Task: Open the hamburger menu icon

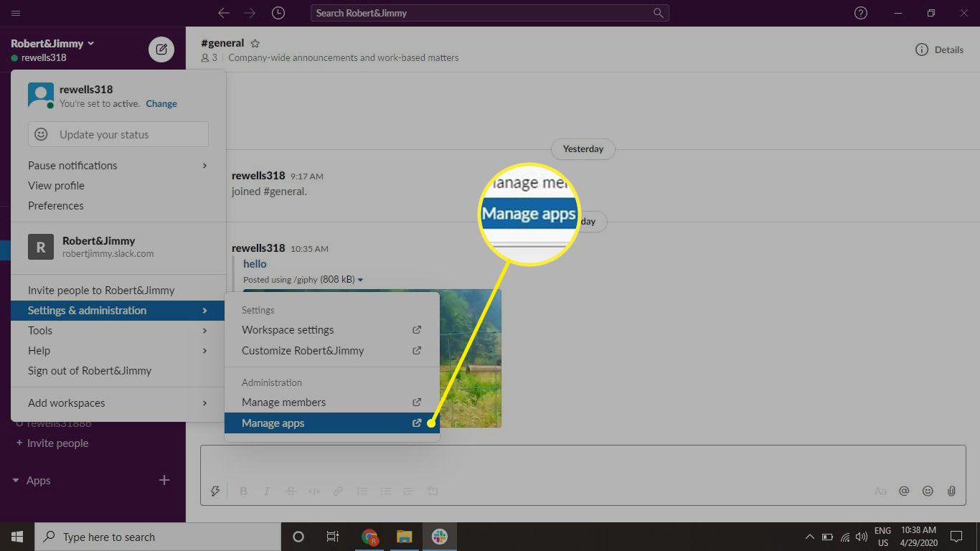Action: click(16, 13)
